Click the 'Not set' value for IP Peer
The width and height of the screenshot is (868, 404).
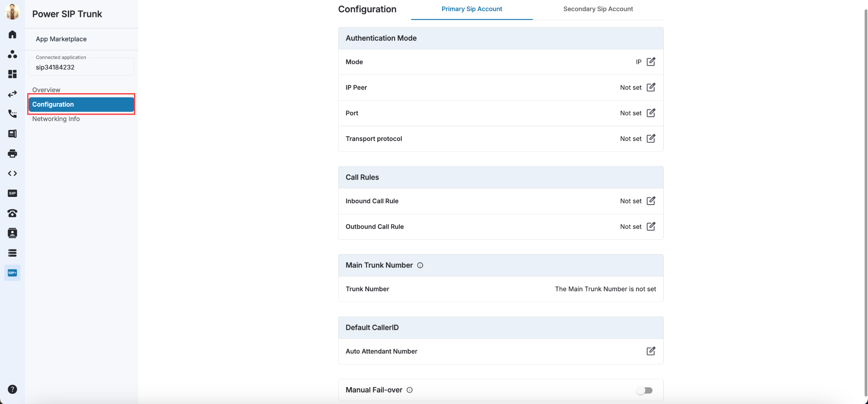pos(631,88)
